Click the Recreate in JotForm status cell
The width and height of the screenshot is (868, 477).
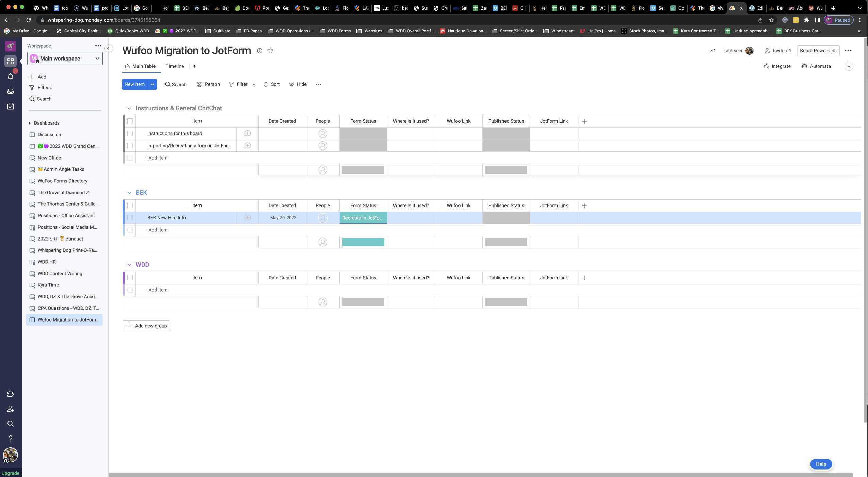[362, 218]
